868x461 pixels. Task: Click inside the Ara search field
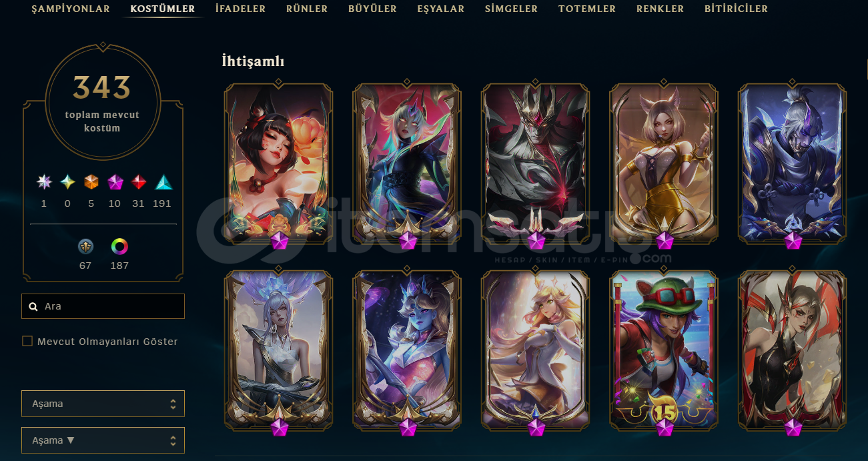click(x=103, y=306)
